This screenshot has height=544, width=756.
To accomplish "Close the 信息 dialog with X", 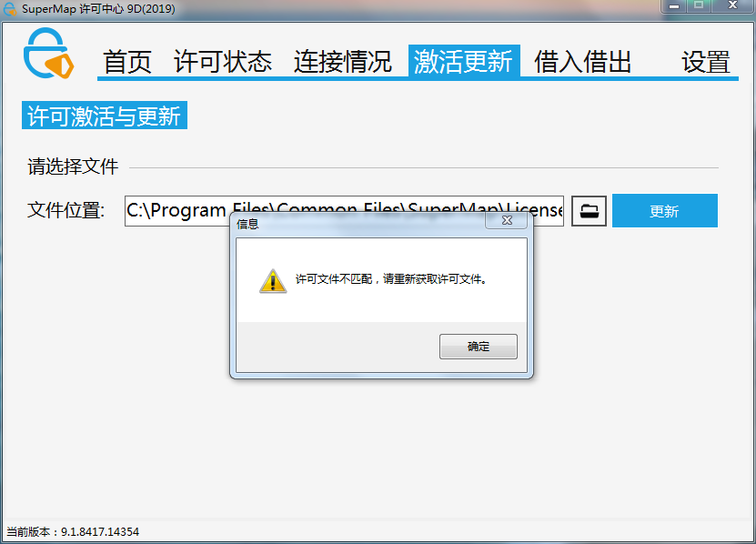I will pyautogui.click(x=507, y=221).
